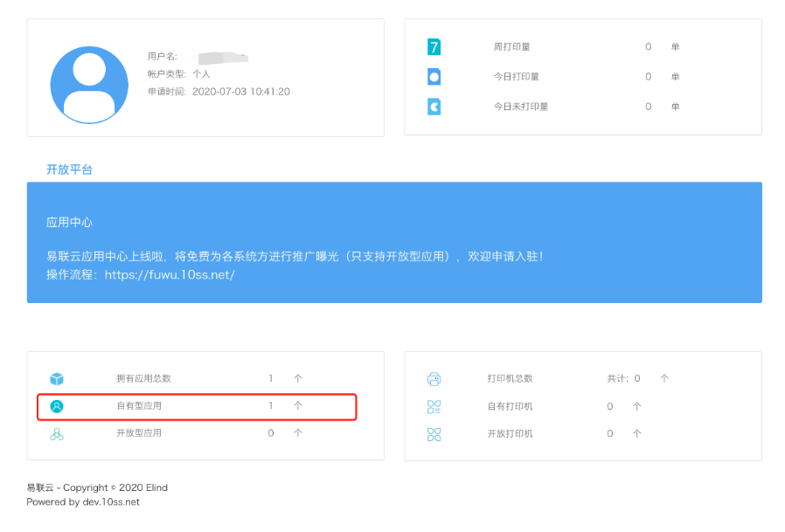785x532 pixels.
Task: Select the 自有型应用 row label
Action: click(x=139, y=406)
